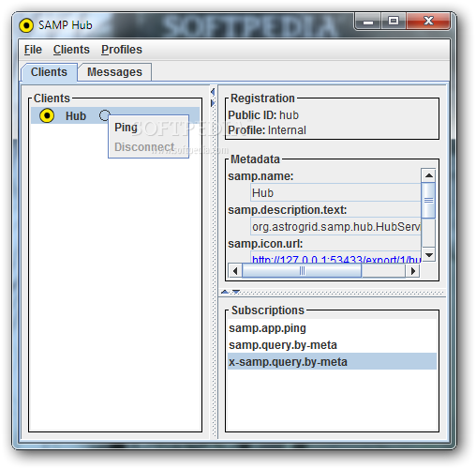Click the Profile: Internal text

(x=267, y=130)
